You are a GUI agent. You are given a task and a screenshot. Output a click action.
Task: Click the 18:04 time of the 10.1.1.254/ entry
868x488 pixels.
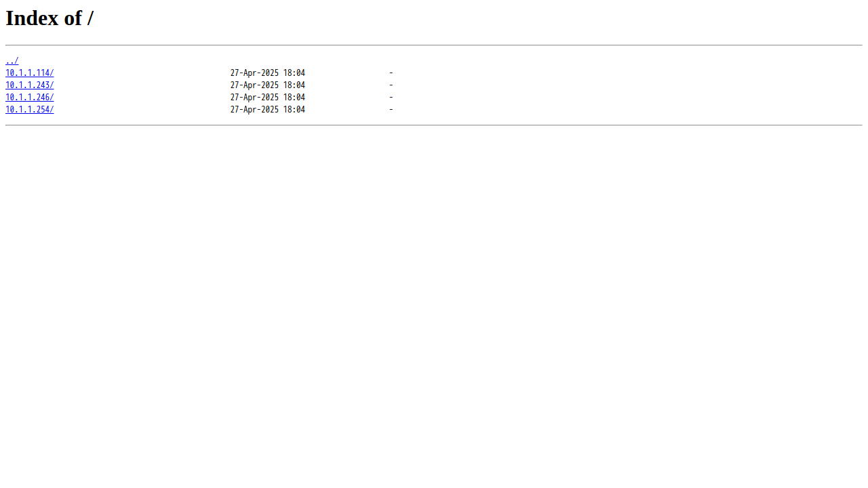294,110
